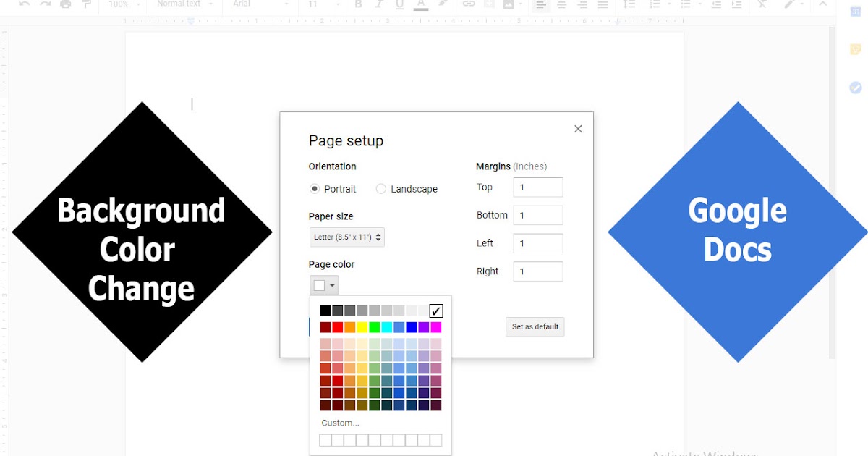Click the Add comment icon
868x456 pixels.
tap(488, 4)
